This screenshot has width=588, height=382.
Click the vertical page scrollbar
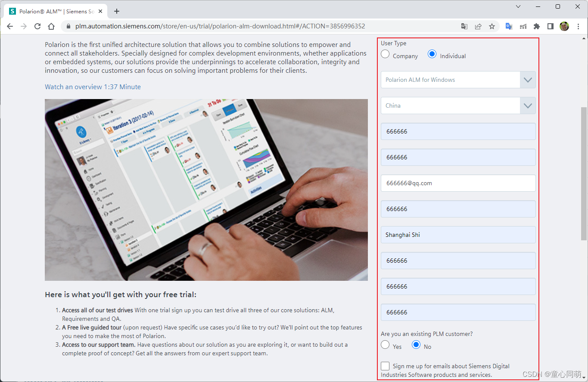[x=584, y=174]
